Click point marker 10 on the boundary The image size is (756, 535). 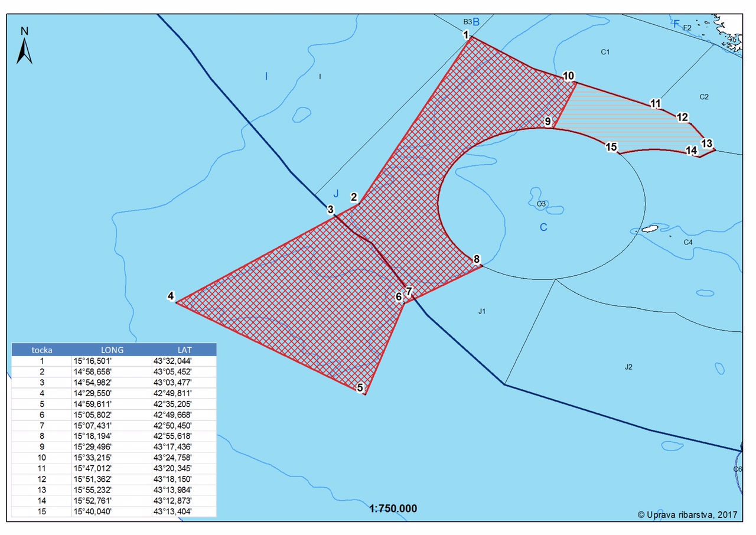[x=568, y=76]
